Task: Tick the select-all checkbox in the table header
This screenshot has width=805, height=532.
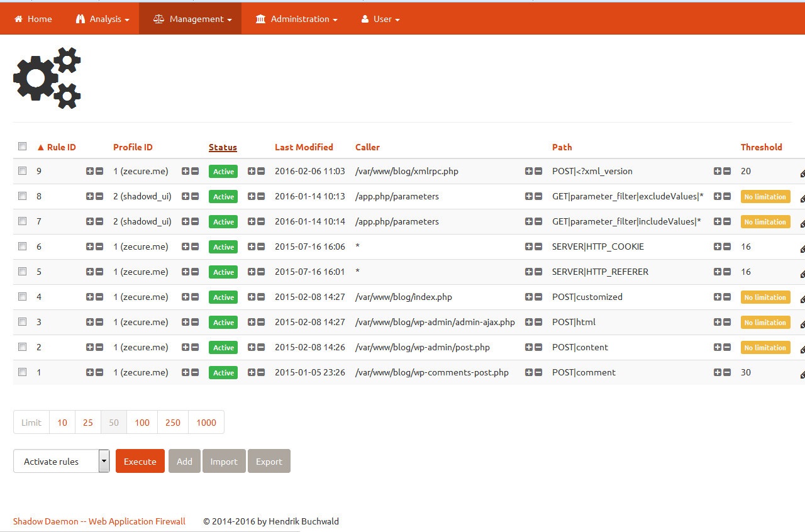Action: (x=23, y=147)
